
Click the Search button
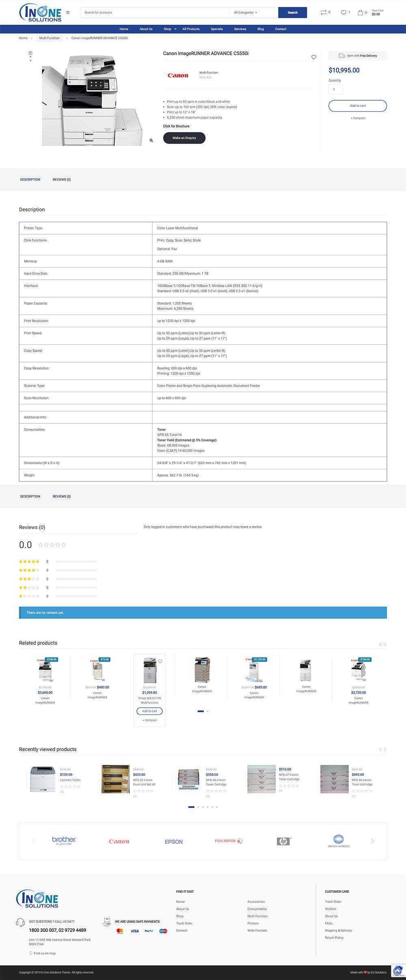click(292, 13)
